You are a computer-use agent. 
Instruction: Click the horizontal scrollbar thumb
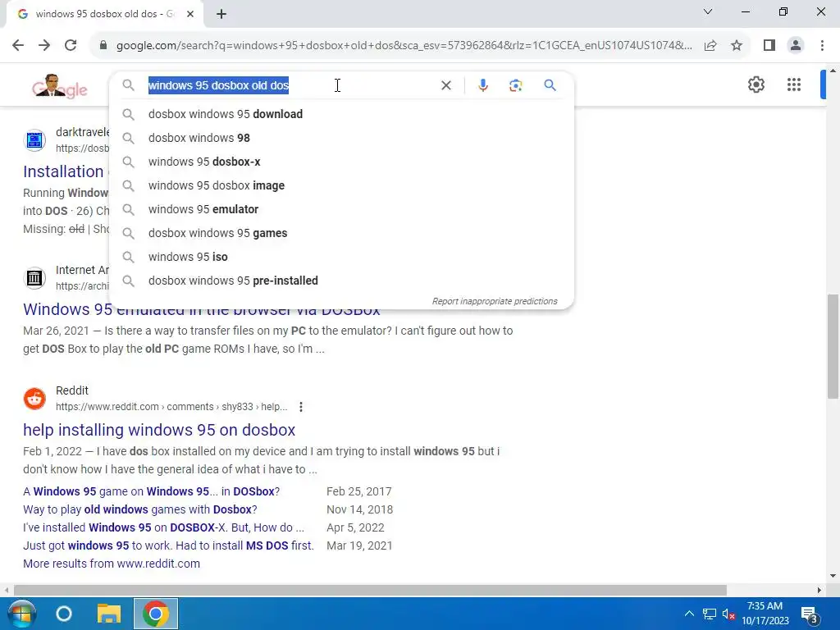pos(370,590)
